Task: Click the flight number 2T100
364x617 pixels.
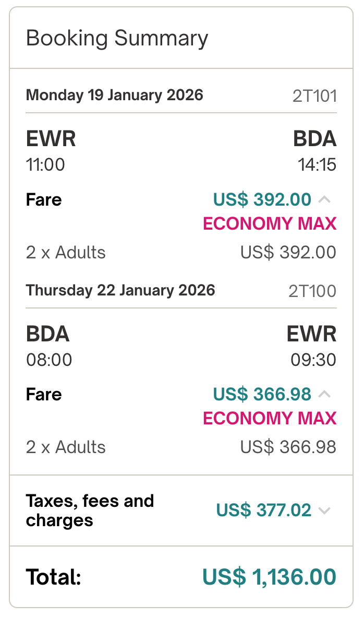Action: [x=312, y=291]
